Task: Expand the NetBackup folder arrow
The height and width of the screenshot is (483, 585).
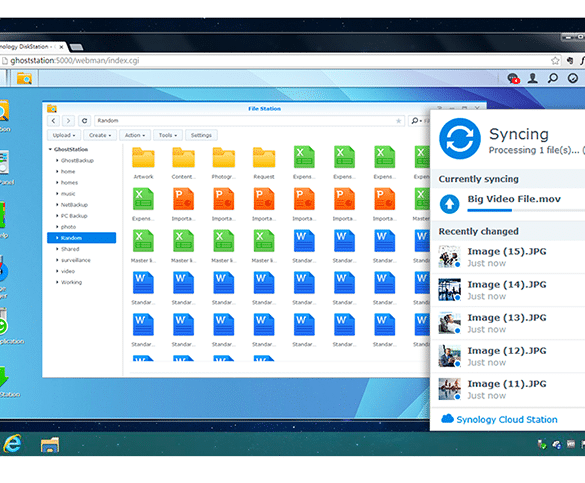Action: 57,204
